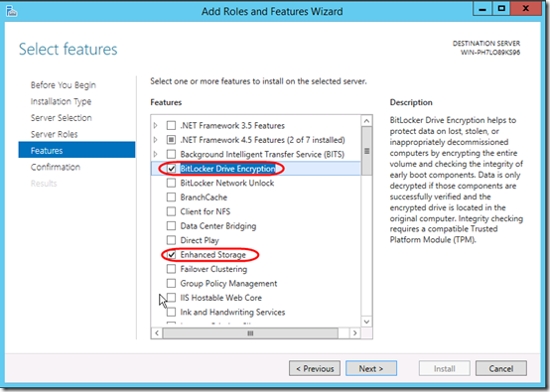Expand Background Intelligent Transfer Service tree
The width and height of the screenshot is (550, 392).
tap(156, 154)
